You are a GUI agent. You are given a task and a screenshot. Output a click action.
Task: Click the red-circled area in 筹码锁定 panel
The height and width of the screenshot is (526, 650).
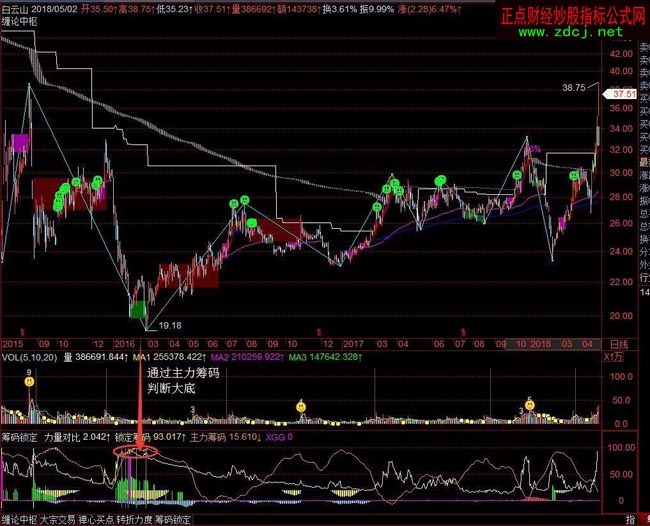[136, 453]
